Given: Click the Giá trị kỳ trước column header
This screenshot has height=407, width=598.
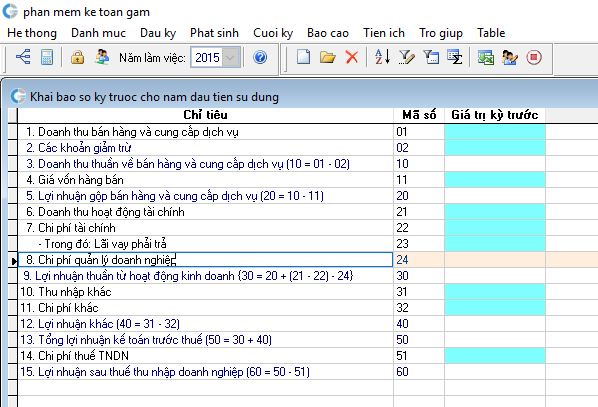Looking at the screenshot, I should (495, 115).
